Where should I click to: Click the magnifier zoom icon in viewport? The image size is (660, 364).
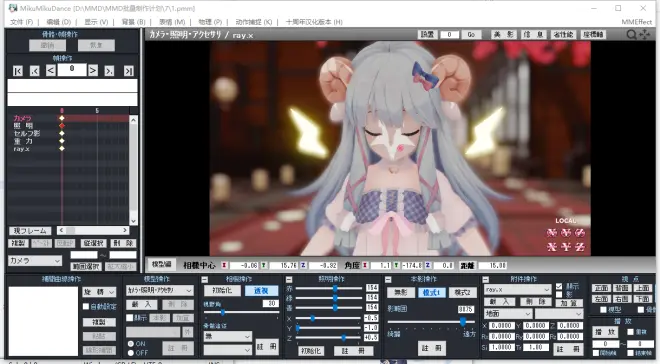pos(631,35)
